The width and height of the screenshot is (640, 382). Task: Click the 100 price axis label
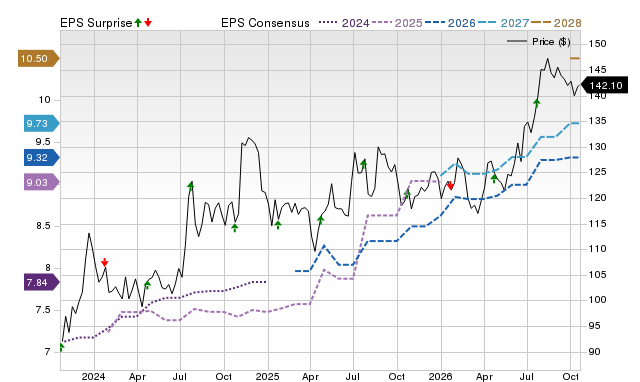(x=598, y=300)
